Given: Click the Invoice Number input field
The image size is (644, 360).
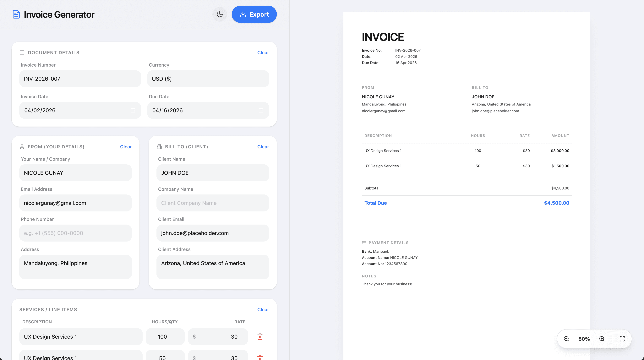Looking at the screenshot, I should [x=80, y=79].
